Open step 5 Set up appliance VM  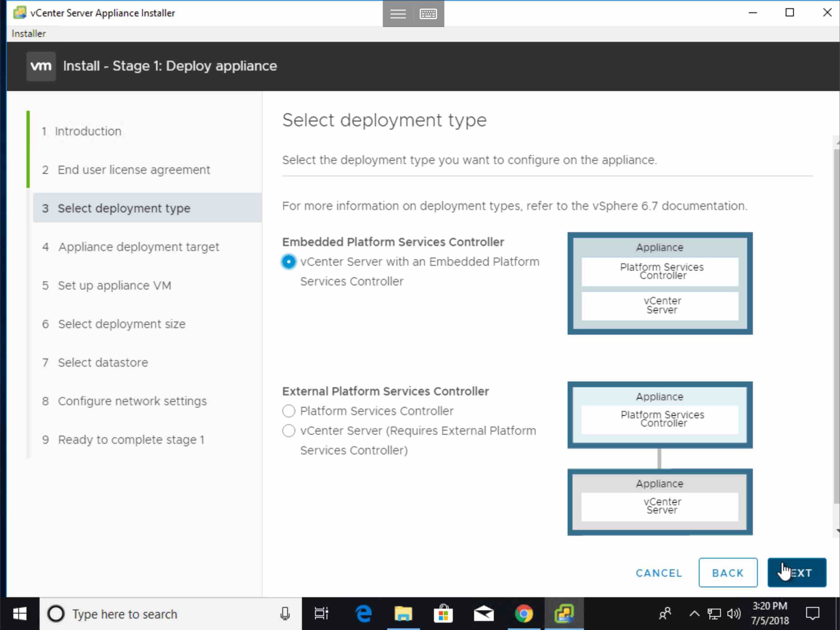click(x=106, y=285)
